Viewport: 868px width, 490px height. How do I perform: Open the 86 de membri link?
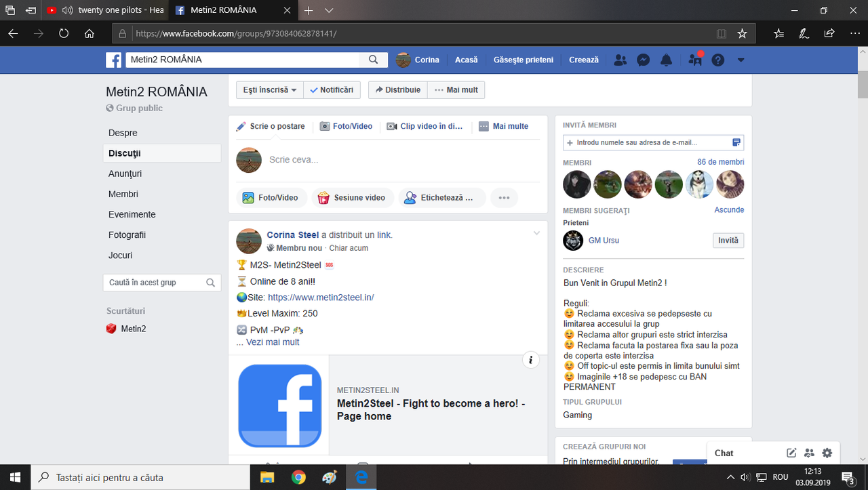721,162
